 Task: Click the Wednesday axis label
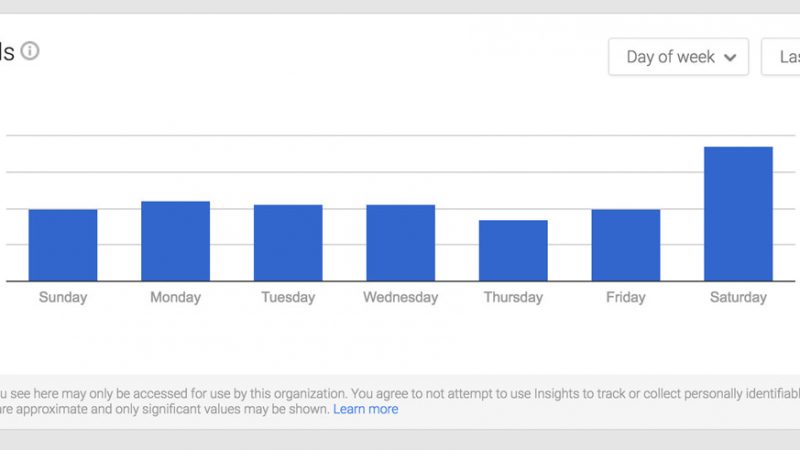click(400, 297)
